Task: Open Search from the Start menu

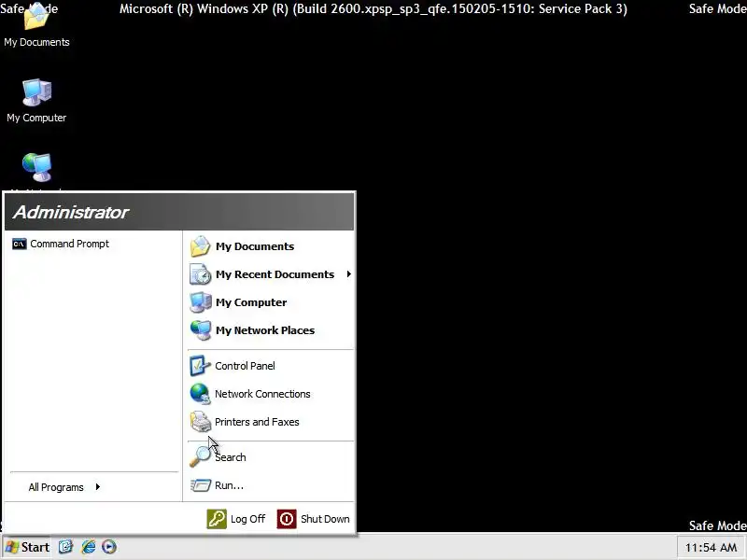Action: (270, 457)
